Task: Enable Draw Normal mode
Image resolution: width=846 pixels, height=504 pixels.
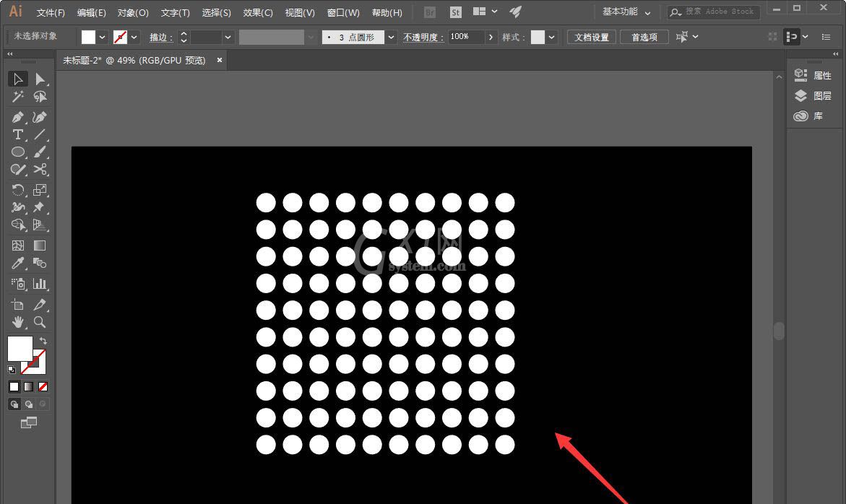Action: coord(14,404)
